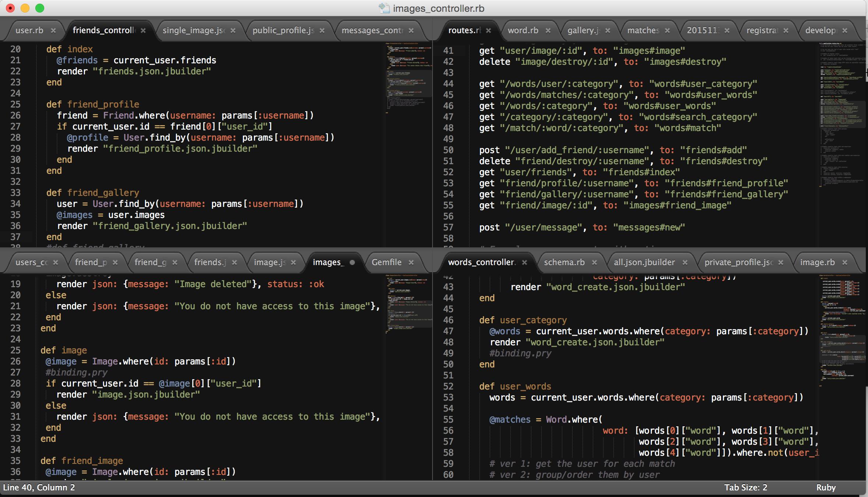The width and height of the screenshot is (868, 497).
Task: Close the single_image.js tab
Action: click(x=233, y=31)
